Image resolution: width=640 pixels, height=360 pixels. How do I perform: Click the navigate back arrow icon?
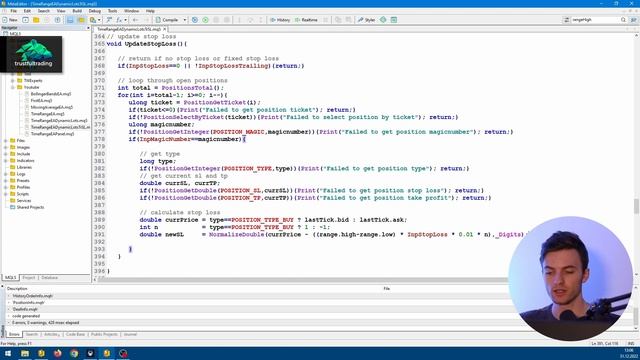(136, 20)
